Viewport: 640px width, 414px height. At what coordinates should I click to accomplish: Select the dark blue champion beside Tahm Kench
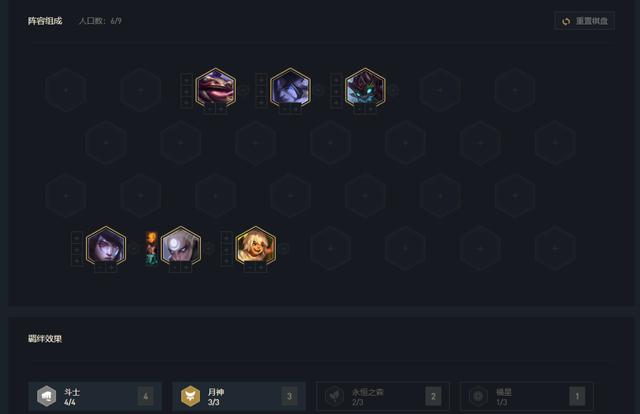[x=290, y=88]
